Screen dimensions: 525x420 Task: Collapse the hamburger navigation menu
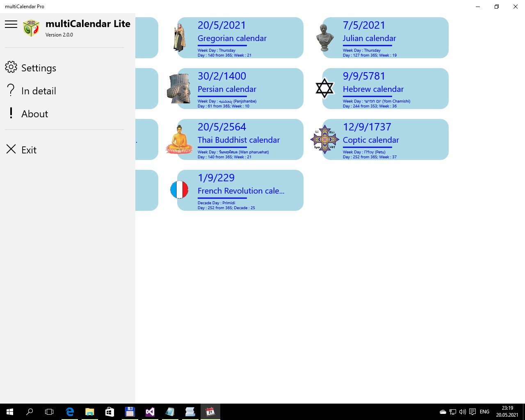coord(11,24)
